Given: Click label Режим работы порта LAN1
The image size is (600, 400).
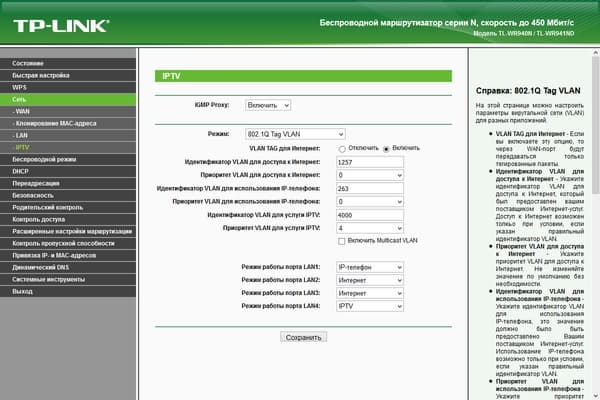Looking at the screenshot, I should 281,267.
